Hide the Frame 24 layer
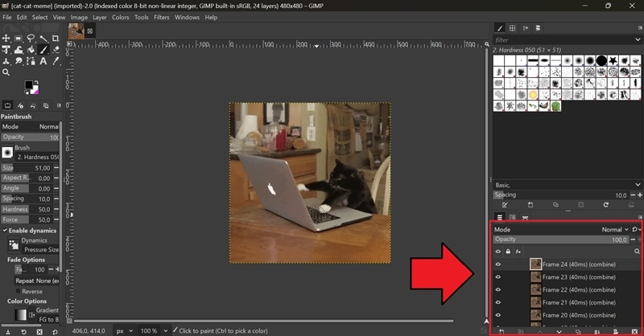 coord(498,264)
